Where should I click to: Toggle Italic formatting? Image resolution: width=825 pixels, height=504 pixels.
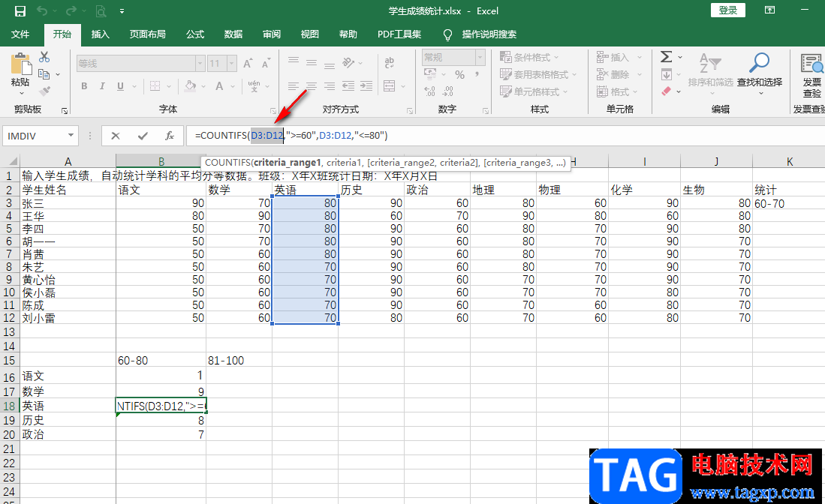[102, 86]
